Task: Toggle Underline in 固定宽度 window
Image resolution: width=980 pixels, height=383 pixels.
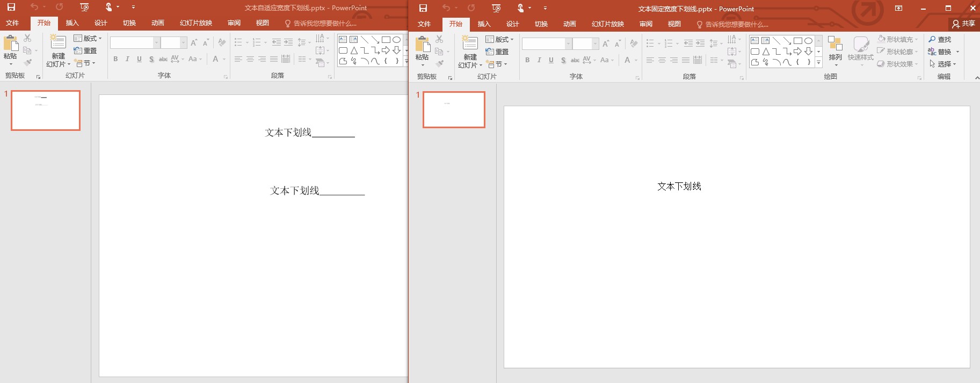Action: coord(551,60)
